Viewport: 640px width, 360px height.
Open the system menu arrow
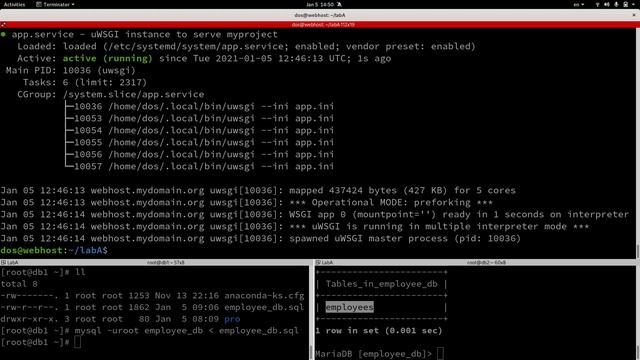coord(634,4)
